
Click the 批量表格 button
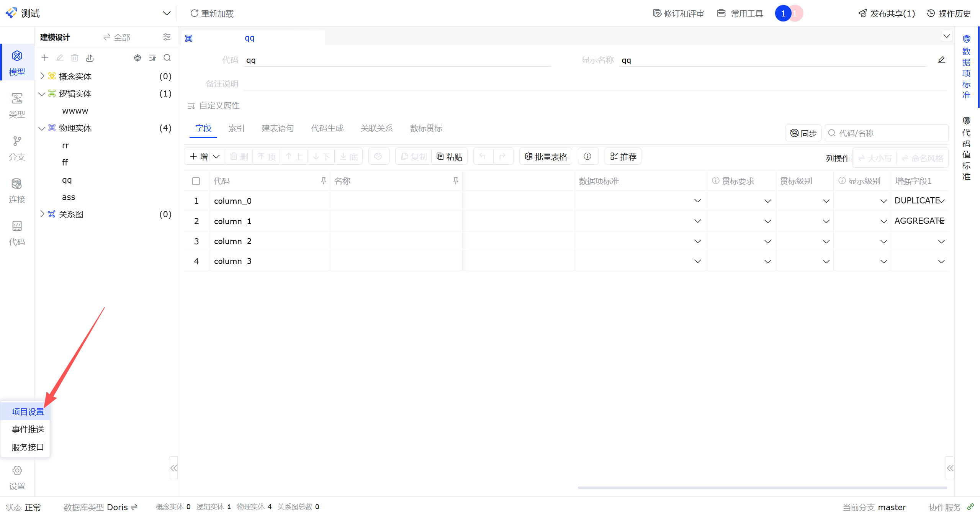(x=546, y=156)
